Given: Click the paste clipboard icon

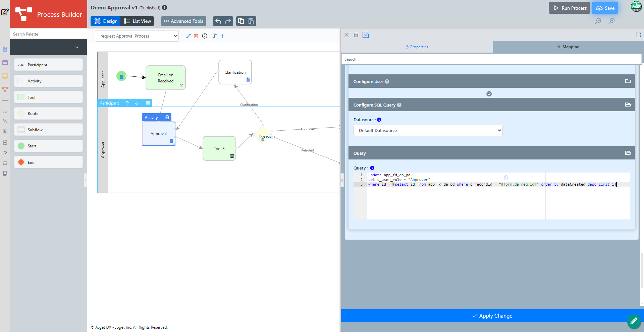Looking at the screenshot, I should 251,21.
